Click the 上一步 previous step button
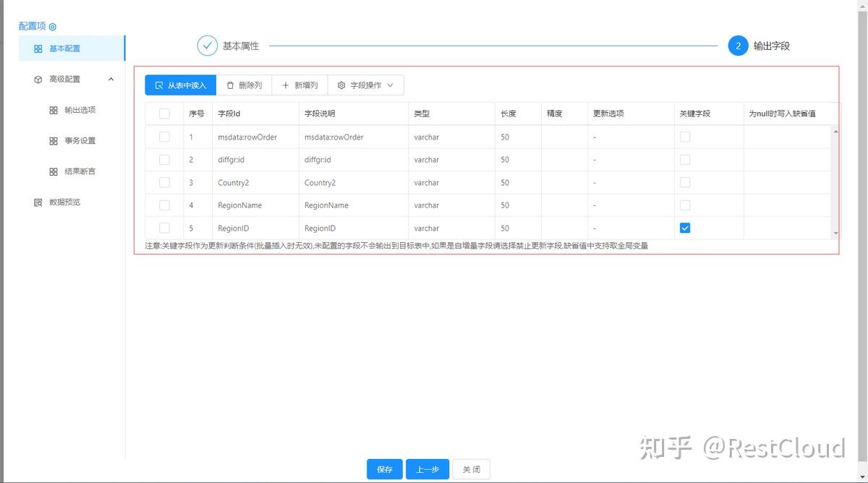 click(x=427, y=469)
